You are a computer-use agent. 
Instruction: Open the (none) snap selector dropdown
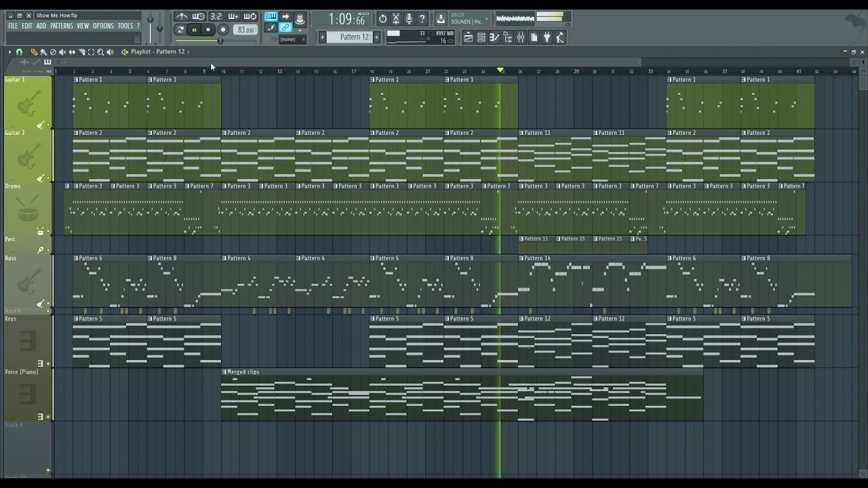click(x=292, y=39)
